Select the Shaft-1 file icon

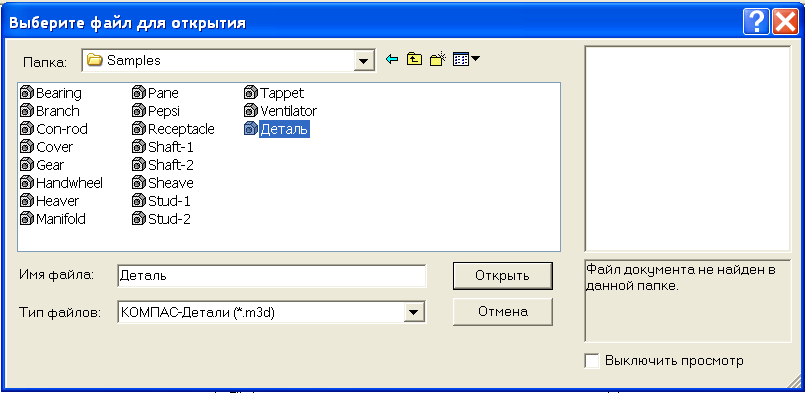[x=139, y=147]
